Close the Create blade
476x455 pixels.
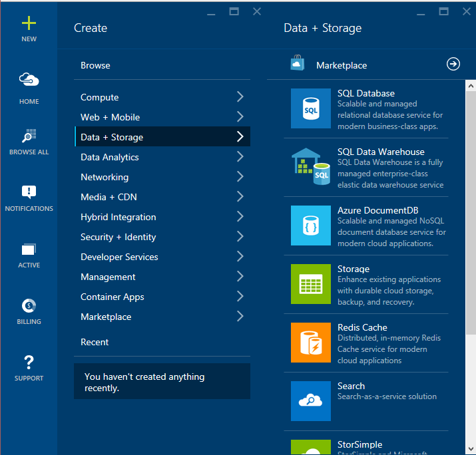[257, 11]
